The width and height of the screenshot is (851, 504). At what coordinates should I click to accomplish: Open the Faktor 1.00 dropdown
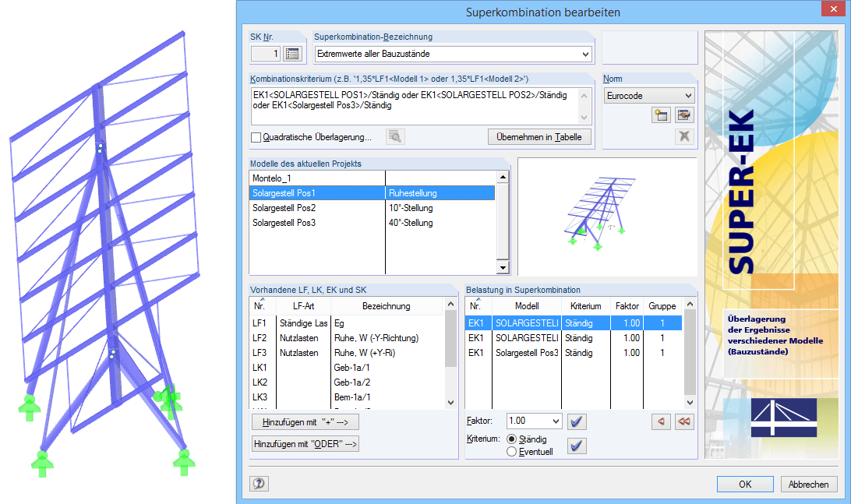pyautogui.click(x=555, y=421)
